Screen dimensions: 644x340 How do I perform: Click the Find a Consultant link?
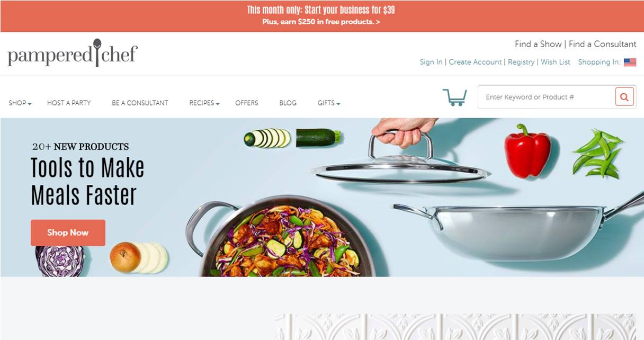[x=603, y=44]
